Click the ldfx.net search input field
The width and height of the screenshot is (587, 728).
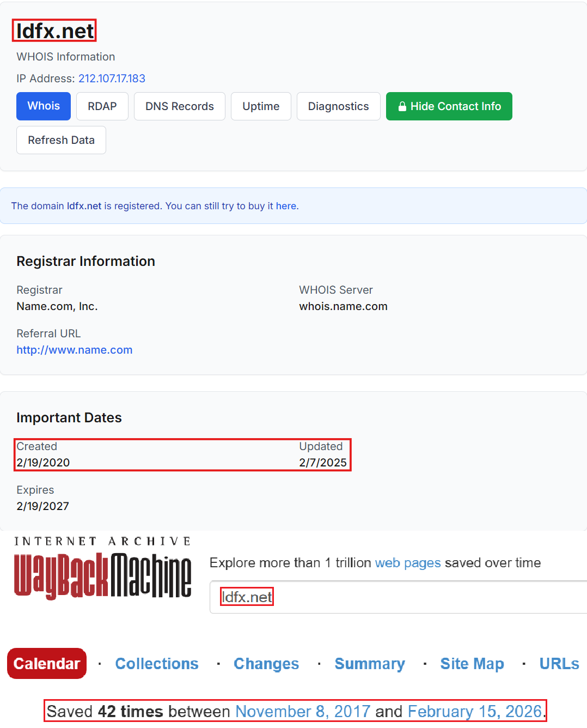(327, 597)
